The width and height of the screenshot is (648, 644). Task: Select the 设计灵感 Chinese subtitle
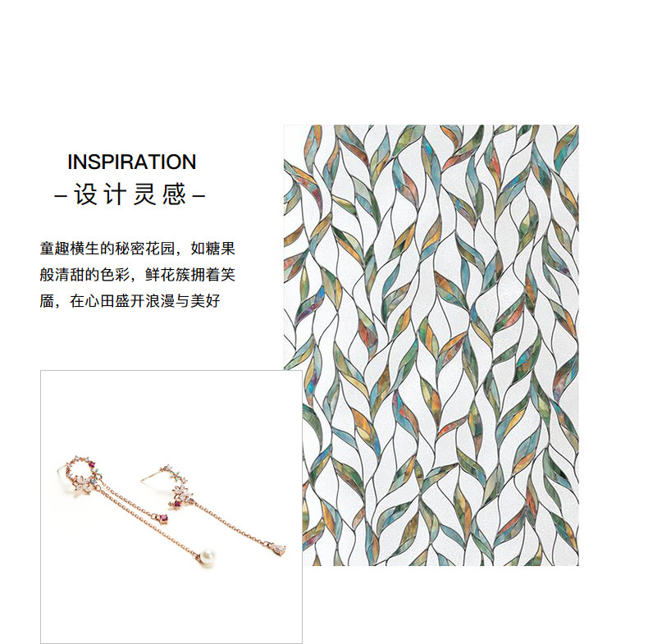130,194
